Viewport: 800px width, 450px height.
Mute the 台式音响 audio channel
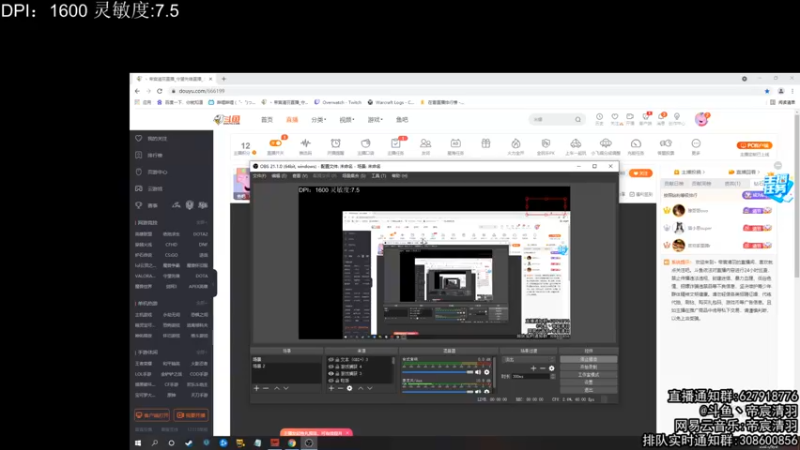(x=478, y=372)
